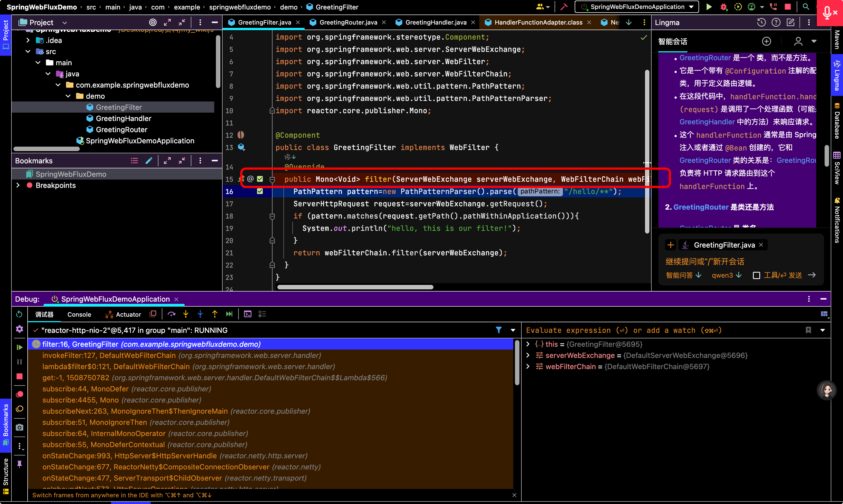Switch to the GreetingHandler.java editor tab

click(x=435, y=22)
